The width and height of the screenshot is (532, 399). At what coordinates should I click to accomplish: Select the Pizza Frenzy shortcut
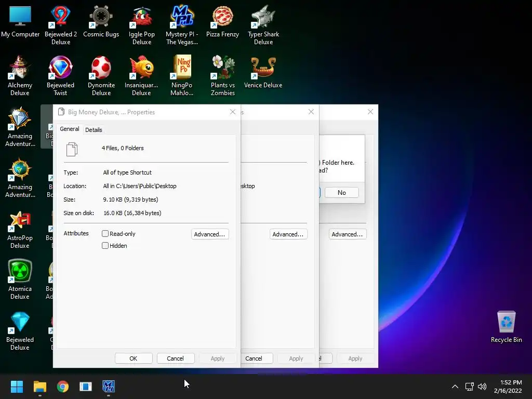pos(222,21)
